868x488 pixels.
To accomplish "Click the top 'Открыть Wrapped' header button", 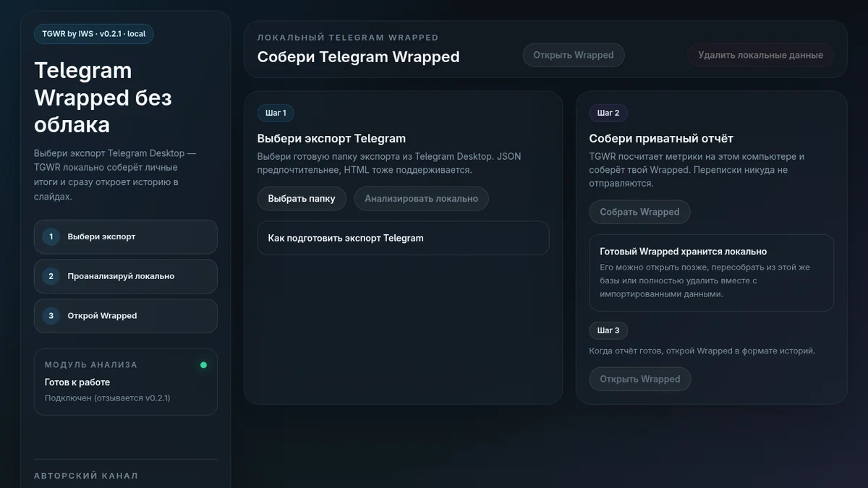I will click(574, 55).
